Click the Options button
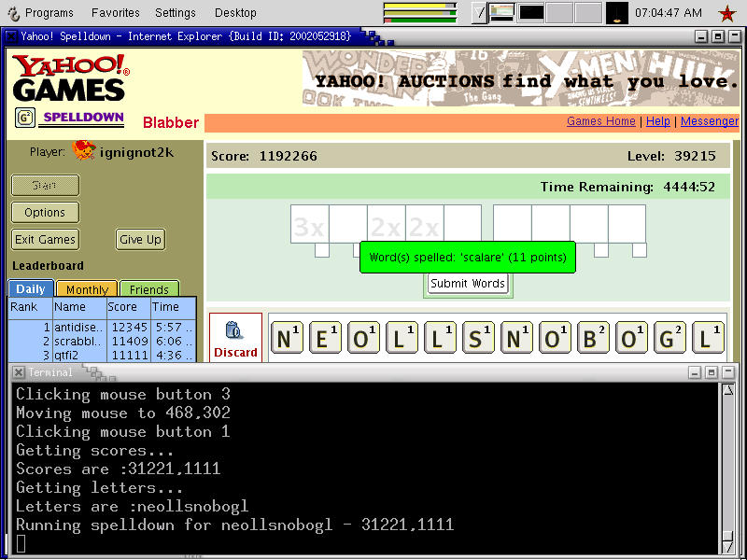 pos(45,213)
